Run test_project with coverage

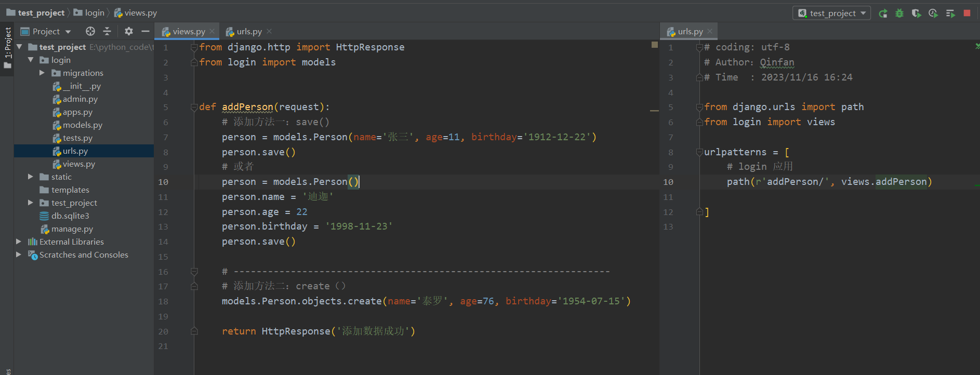[x=917, y=13]
